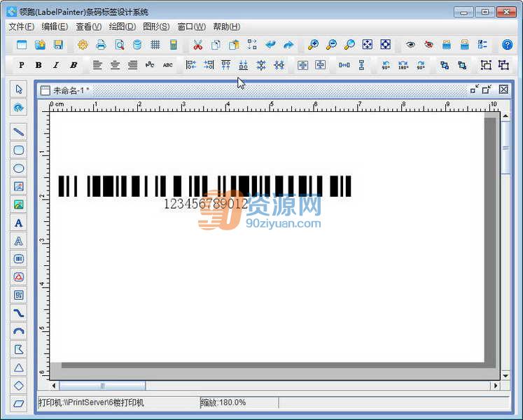Justify text alignment
Screen dimensions: 523x420
click(x=133, y=65)
